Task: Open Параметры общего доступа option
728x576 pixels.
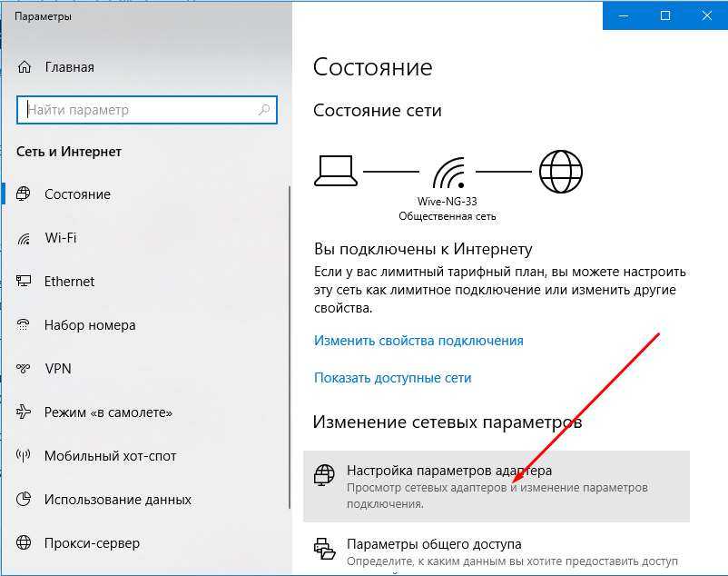Action: 497,551
